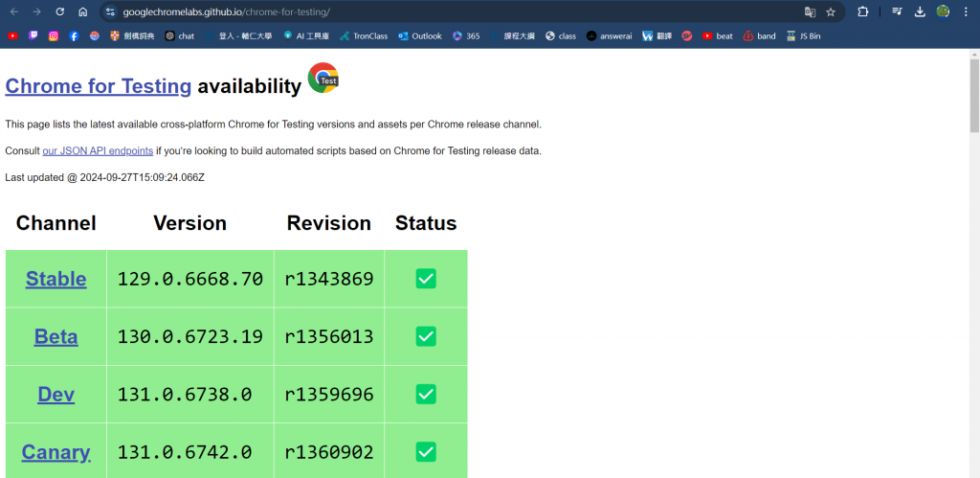Click the Version column header
Viewport: 980px width, 478px height.
(x=190, y=223)
